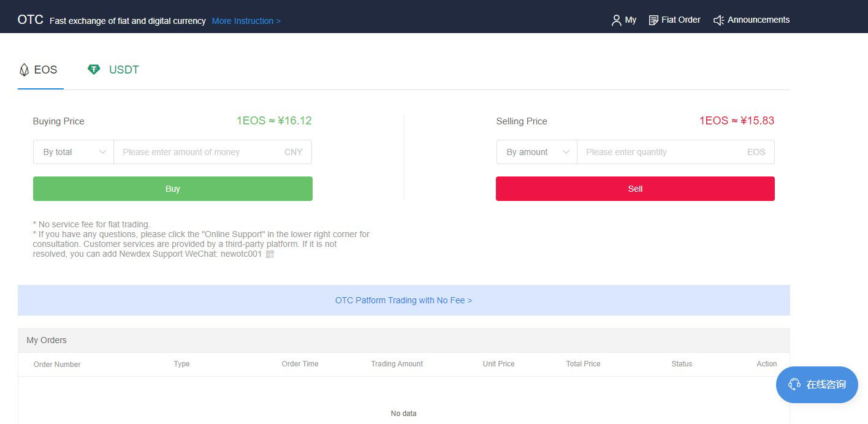Click the headset icon in online support
The width and height of the screenshot is (868, 424).
coord(794,384)
